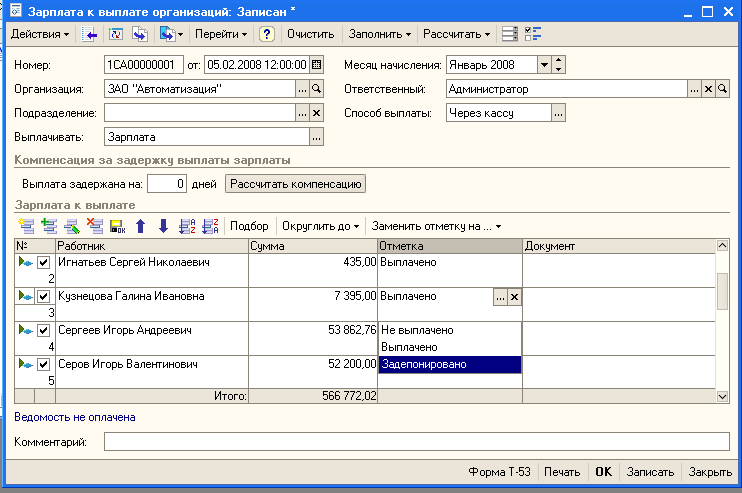
Task: Click the Печать button
Action: [x=562, y=472]
